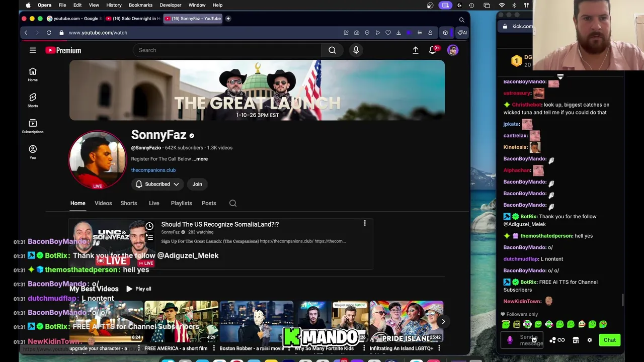Open live video three-dot options menu

tap(365, 223)
